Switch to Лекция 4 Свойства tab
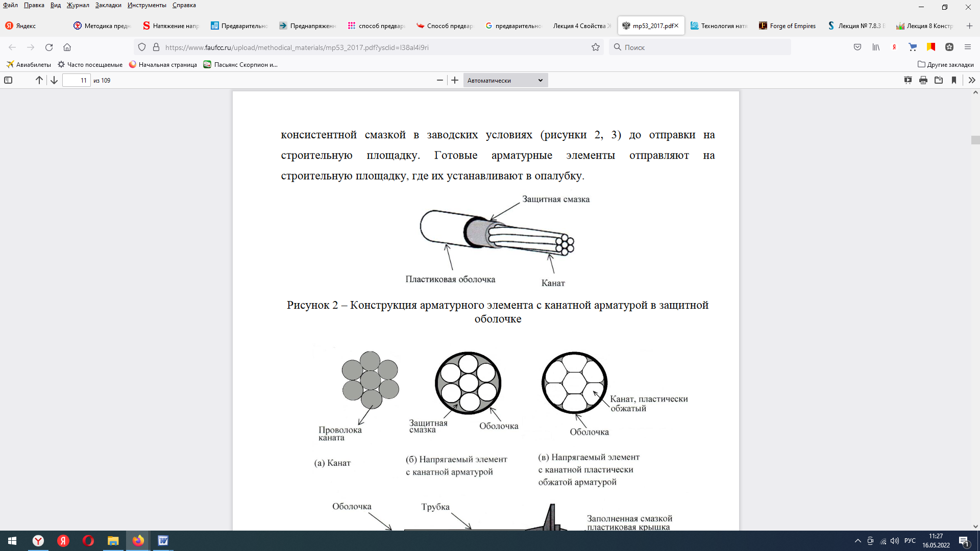 click(581, 26)
